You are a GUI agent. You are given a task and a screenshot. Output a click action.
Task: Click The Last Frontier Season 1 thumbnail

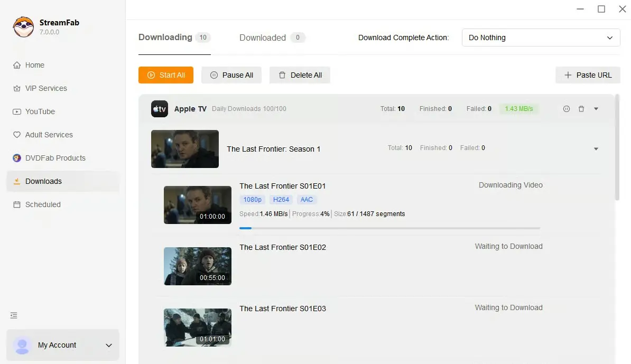(185, 149)
